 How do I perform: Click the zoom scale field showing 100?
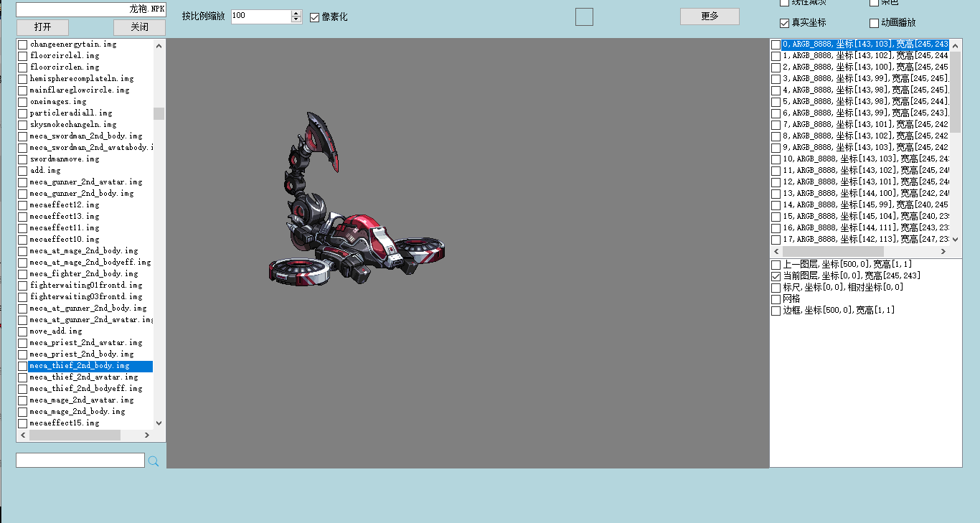coord(261,16)
